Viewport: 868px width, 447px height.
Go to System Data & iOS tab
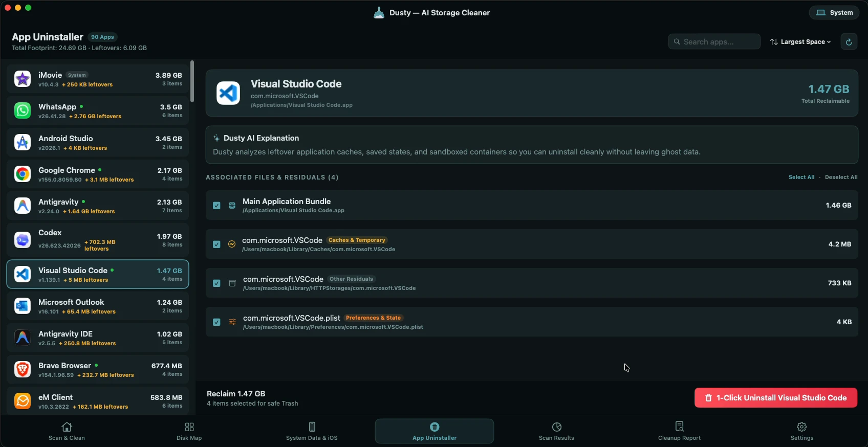pyautogui.click(x=312, y=431)
